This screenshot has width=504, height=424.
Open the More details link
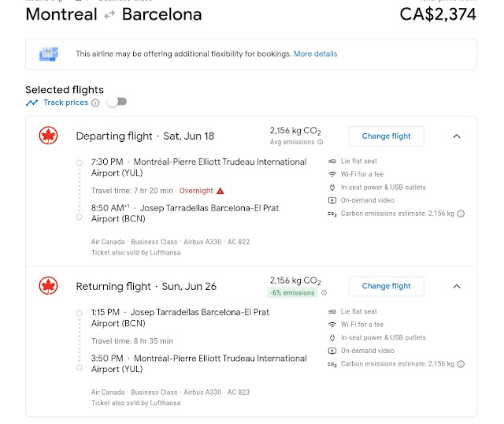point(315,54)
